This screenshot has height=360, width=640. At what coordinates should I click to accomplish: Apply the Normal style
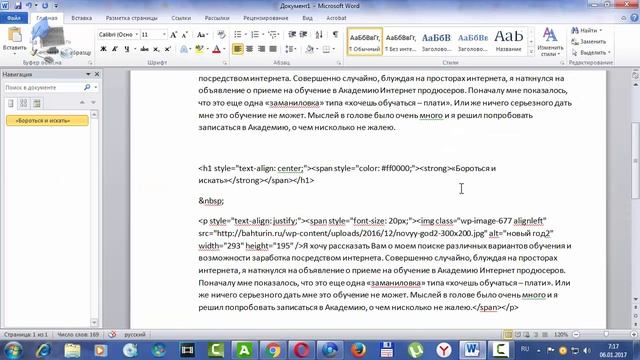[x=365, y=42]
